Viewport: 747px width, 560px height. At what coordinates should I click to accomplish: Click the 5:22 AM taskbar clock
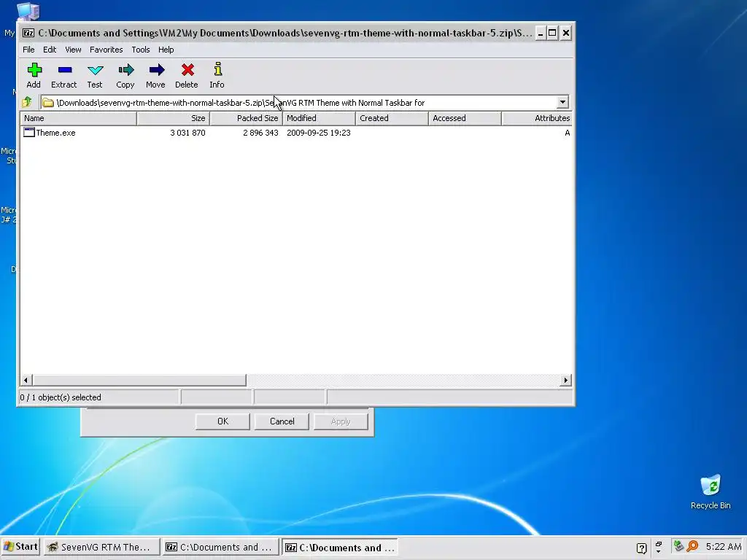click(x=723, y=547)
